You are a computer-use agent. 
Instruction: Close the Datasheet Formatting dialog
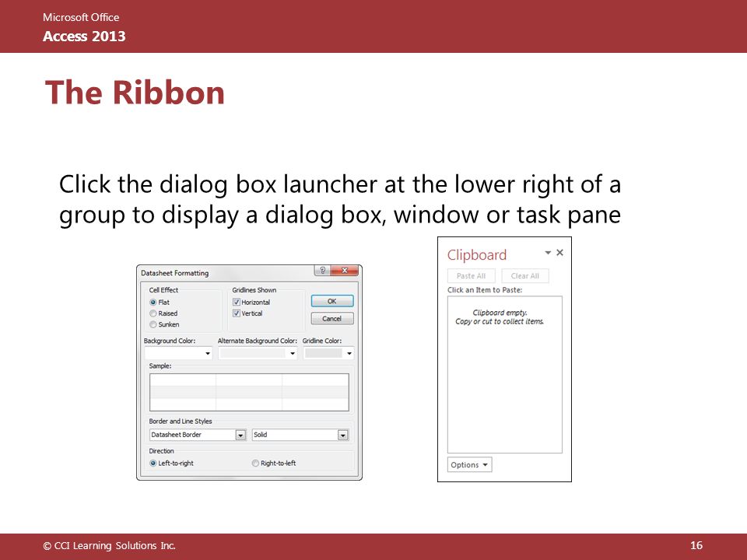345,271
